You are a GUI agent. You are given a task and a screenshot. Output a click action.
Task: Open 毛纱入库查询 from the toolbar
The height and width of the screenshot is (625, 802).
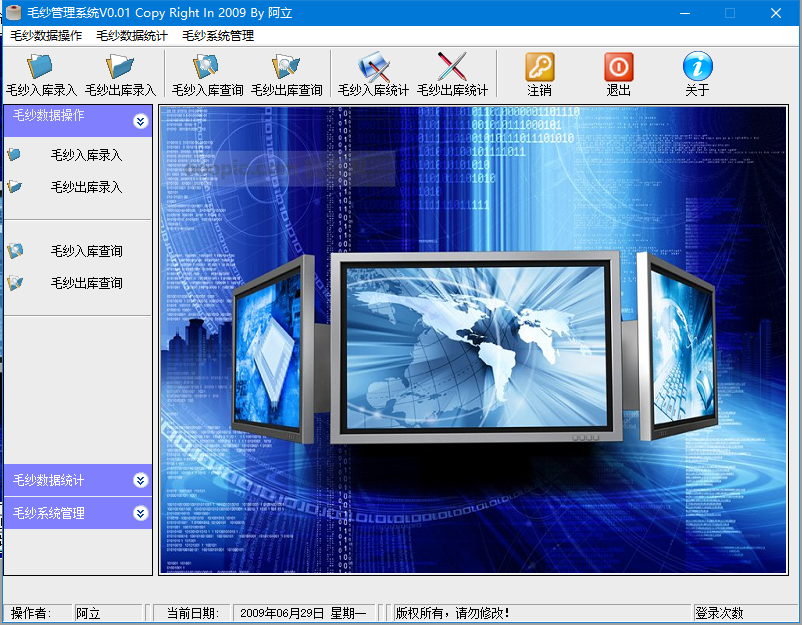point(207,75)
